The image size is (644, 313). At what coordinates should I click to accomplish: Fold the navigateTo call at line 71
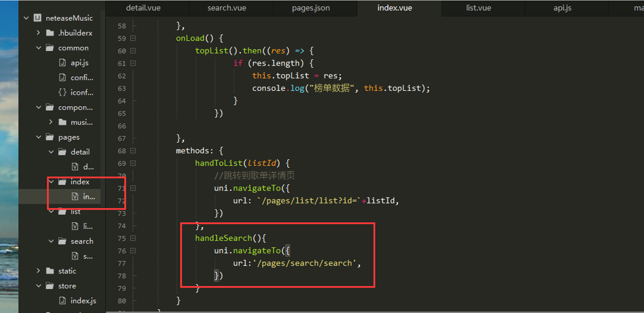[133, 188]
